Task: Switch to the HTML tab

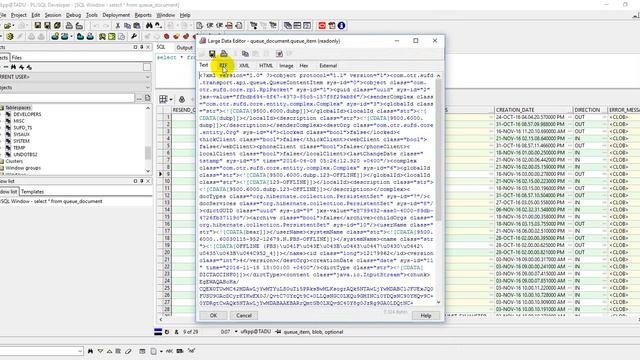Action: (x=266, y=65)
